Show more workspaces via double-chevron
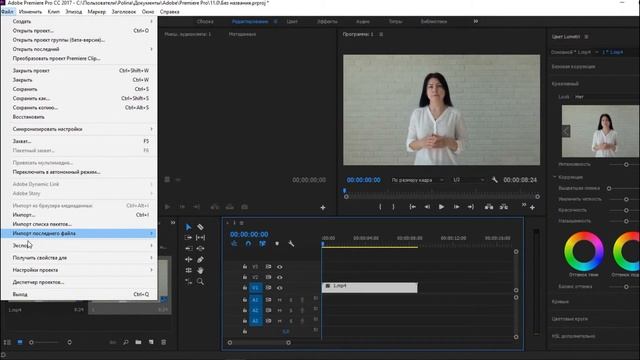This screenshot has width=640, height=360. [x=476, y=21]
